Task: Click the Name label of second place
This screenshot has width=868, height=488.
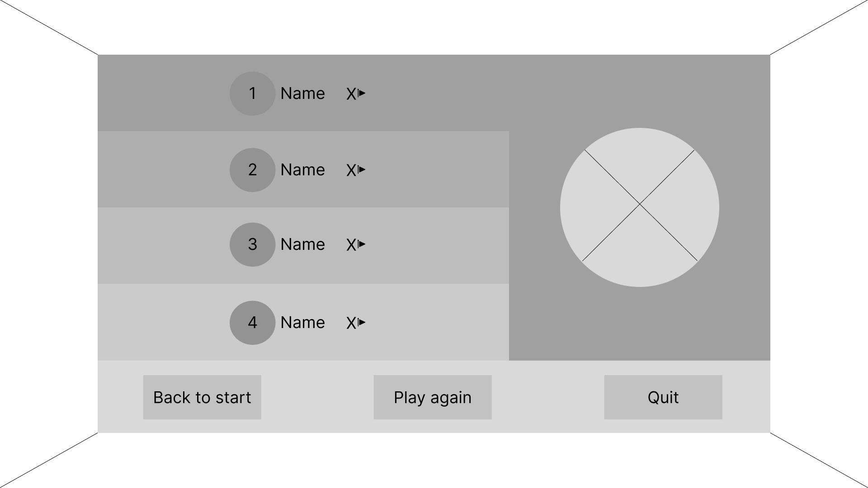Action: click(302, 170)
